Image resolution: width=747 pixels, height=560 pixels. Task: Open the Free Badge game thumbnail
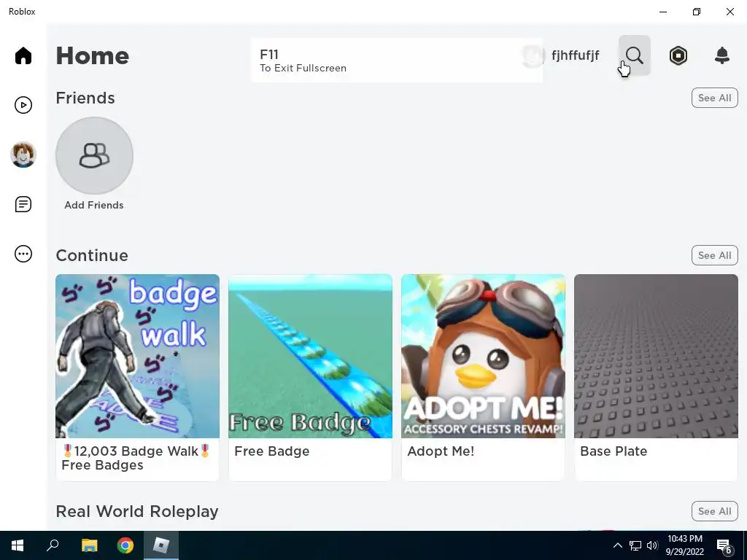tap(311, 356)
